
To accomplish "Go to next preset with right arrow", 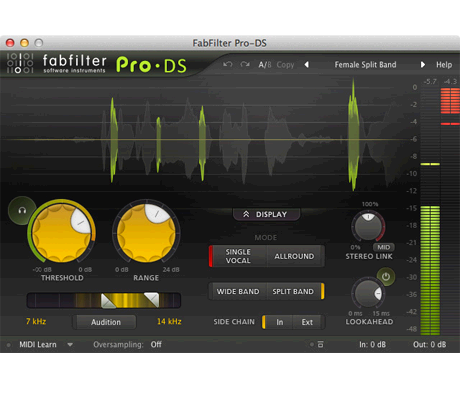I will click(423, 64).
